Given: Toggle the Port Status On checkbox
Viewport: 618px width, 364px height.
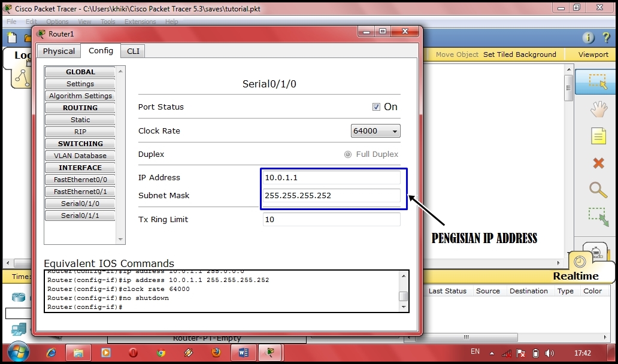Looking at the screenshot, I should click(377, 107).
